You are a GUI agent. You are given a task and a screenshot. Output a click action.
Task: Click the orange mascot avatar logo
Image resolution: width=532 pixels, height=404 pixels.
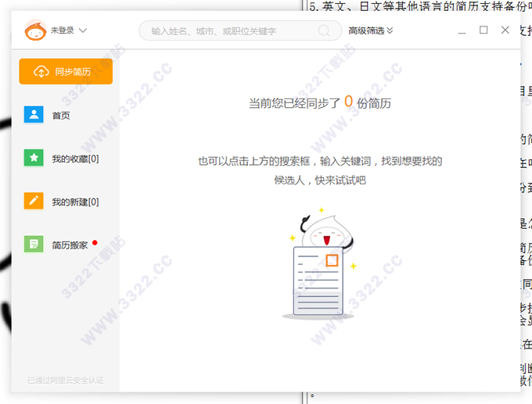(35, 30)
